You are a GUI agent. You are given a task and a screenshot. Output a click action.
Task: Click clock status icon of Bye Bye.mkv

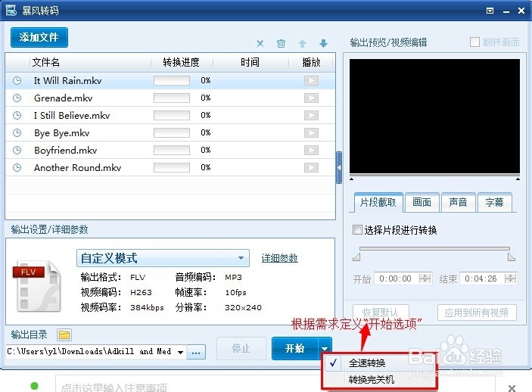(17, 132)
